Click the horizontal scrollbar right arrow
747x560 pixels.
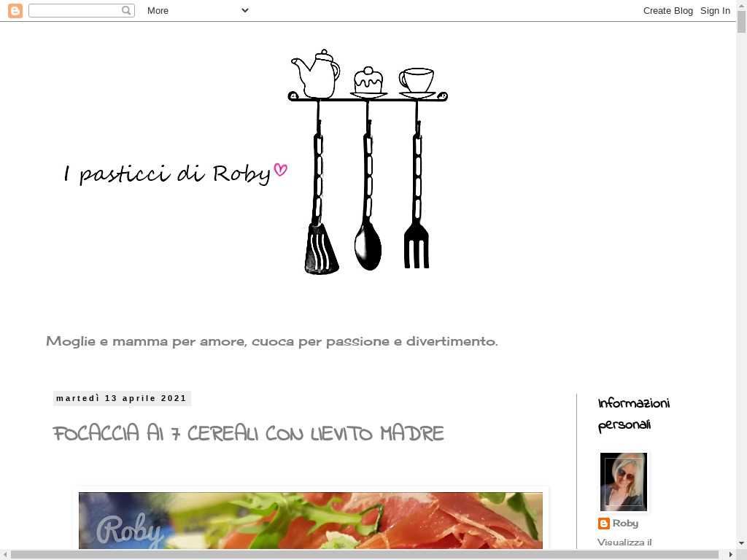731,555
